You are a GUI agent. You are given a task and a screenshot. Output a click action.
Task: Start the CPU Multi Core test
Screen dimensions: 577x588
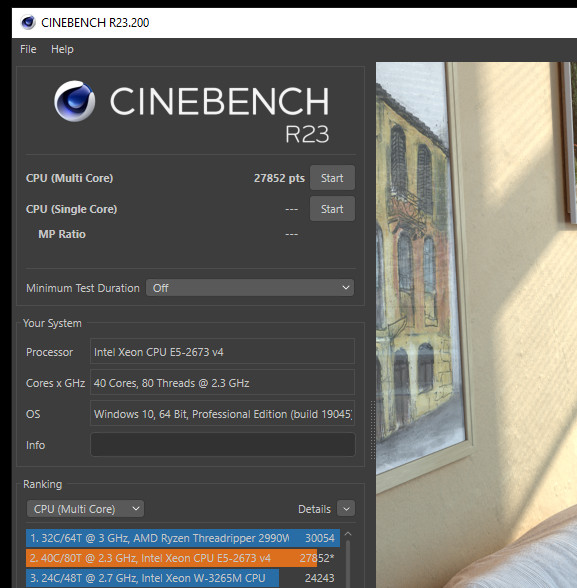tap(332, 178)
